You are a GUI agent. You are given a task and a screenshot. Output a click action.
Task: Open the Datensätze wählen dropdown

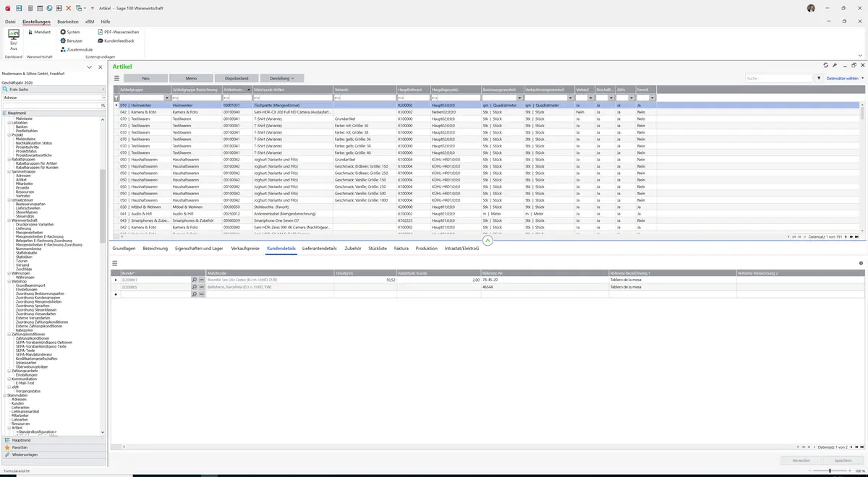tap(844, 78)
